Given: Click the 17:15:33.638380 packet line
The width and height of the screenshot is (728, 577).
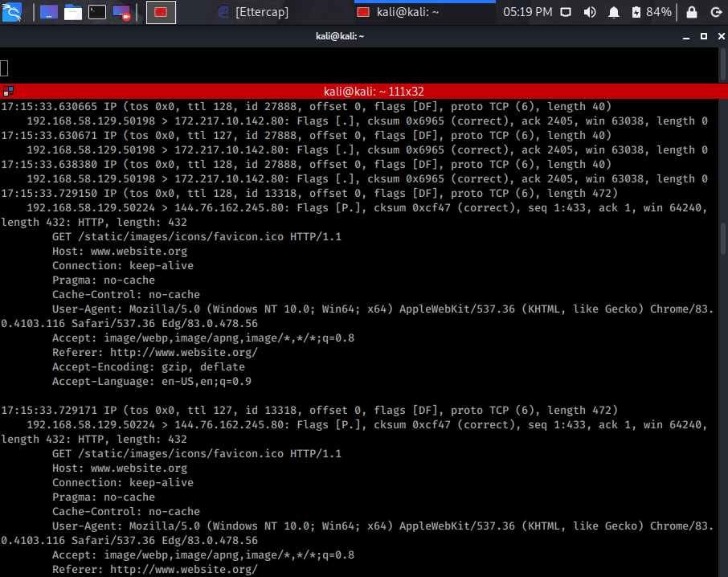Looking at the screenshot, I should click(x=306, y=164).
